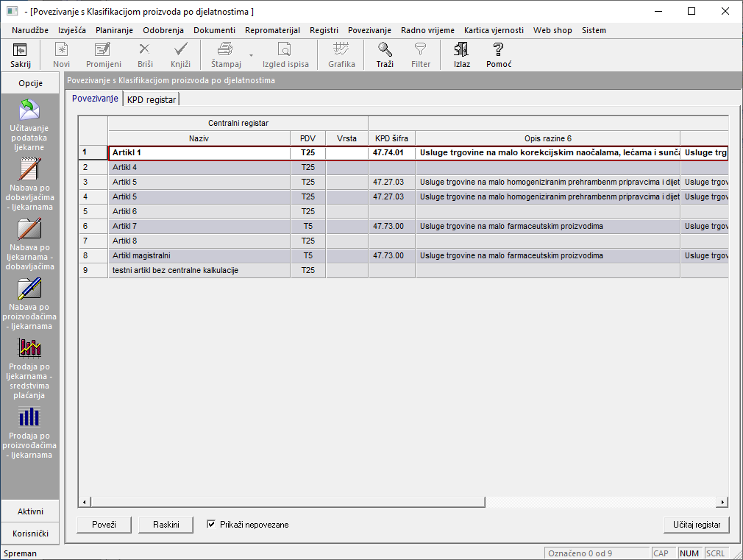The height and width of the screenshot is (560, 743).
Task: Uncheck the Prikaži nepovezane checkbox
Action: click(x=212, y=525)
